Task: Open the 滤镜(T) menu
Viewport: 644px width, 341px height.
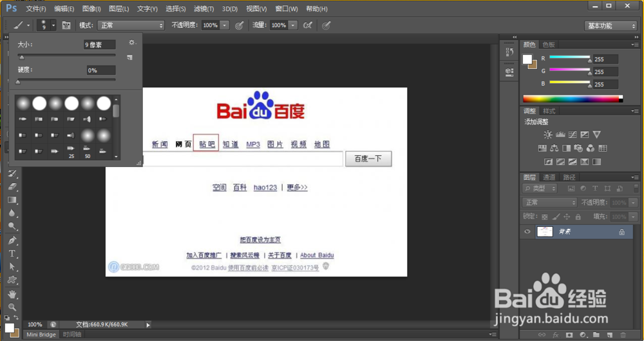Action: 204,8
